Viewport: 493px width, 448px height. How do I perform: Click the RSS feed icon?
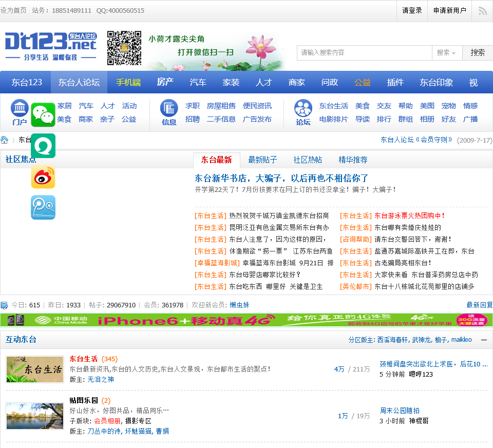coord(483,11)
